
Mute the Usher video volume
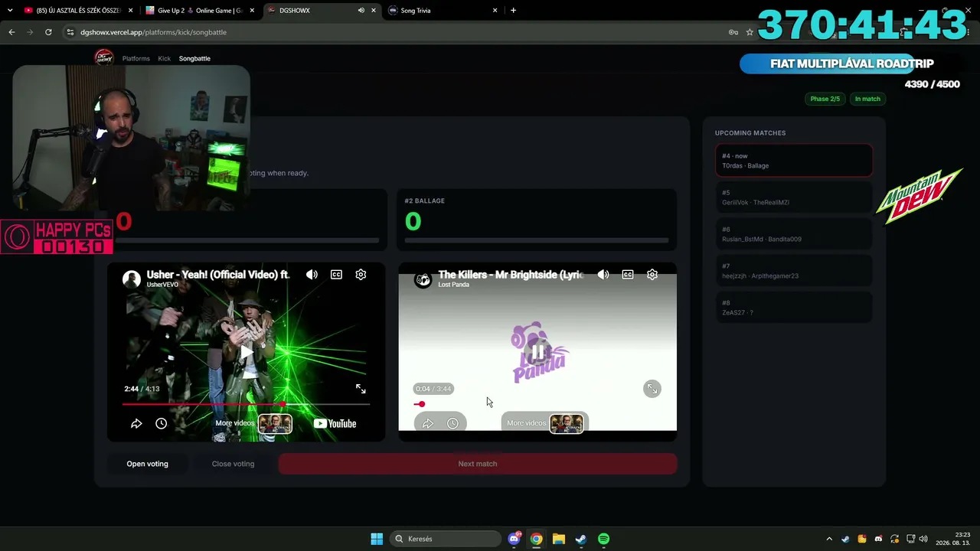tap(312, 275)
